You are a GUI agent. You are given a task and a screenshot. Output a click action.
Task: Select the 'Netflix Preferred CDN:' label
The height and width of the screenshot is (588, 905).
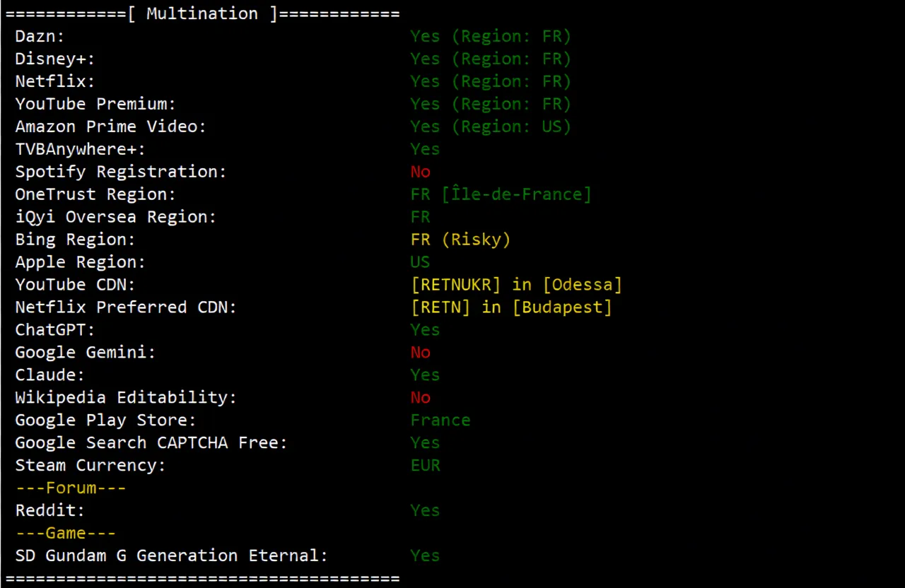click(126, 307)
